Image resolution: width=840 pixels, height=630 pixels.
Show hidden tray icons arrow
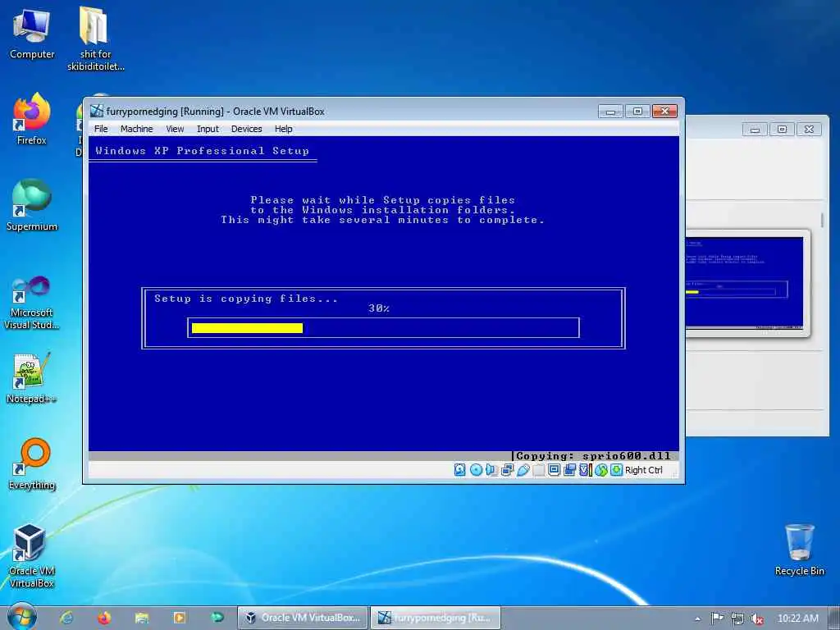coord(697,619)
